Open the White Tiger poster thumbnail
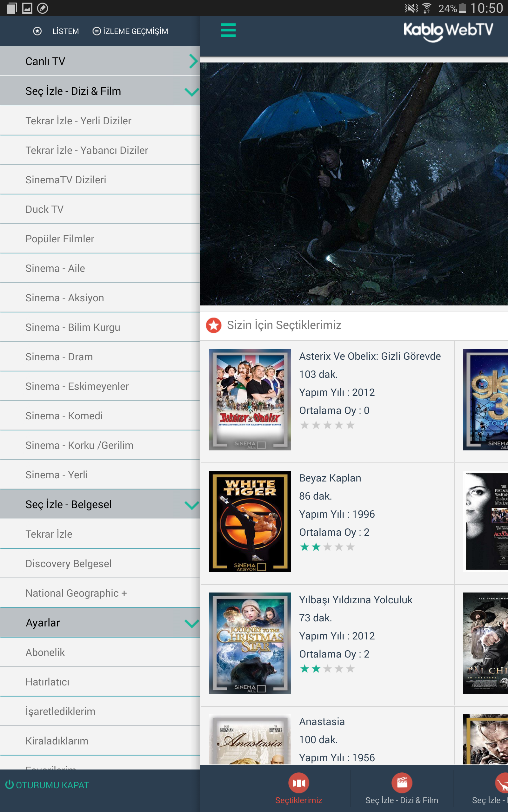 250,521
